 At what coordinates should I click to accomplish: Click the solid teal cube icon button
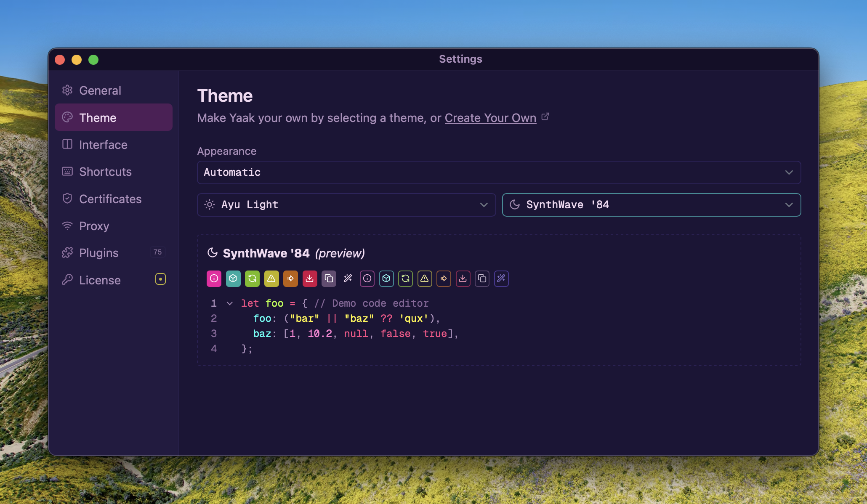tap(233, 279)
